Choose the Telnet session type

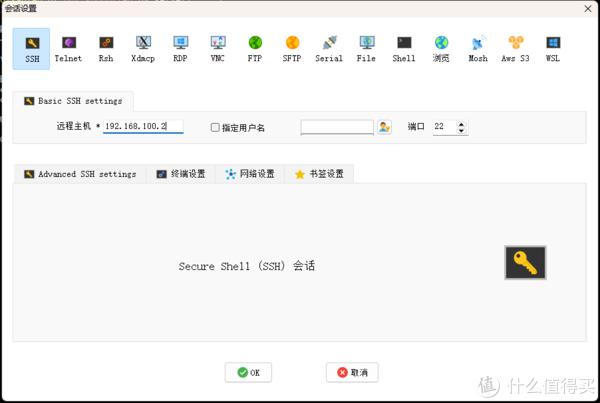pyautogui.click(x=68, y=49)
